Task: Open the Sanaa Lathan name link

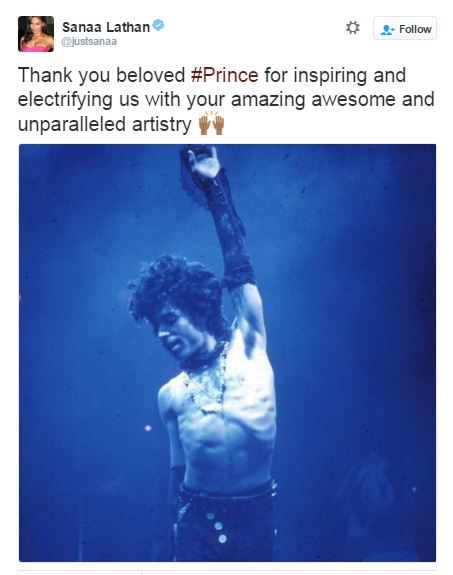Action: coord(106,27)
